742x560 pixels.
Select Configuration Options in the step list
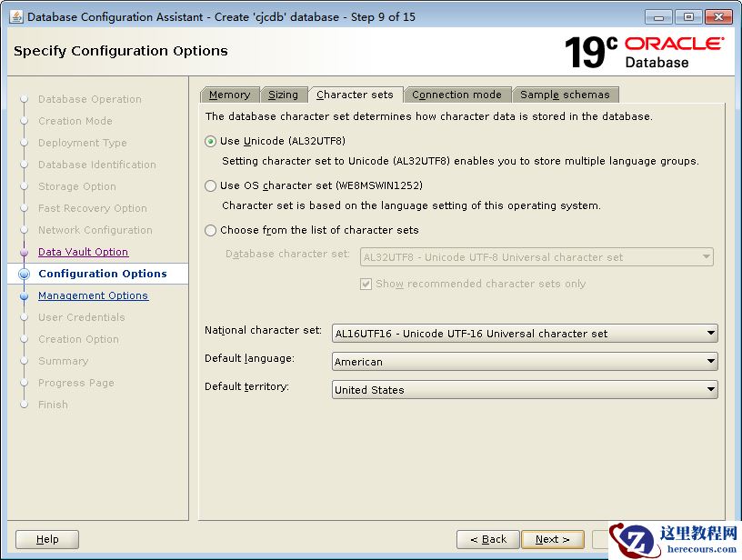[103, 274]
